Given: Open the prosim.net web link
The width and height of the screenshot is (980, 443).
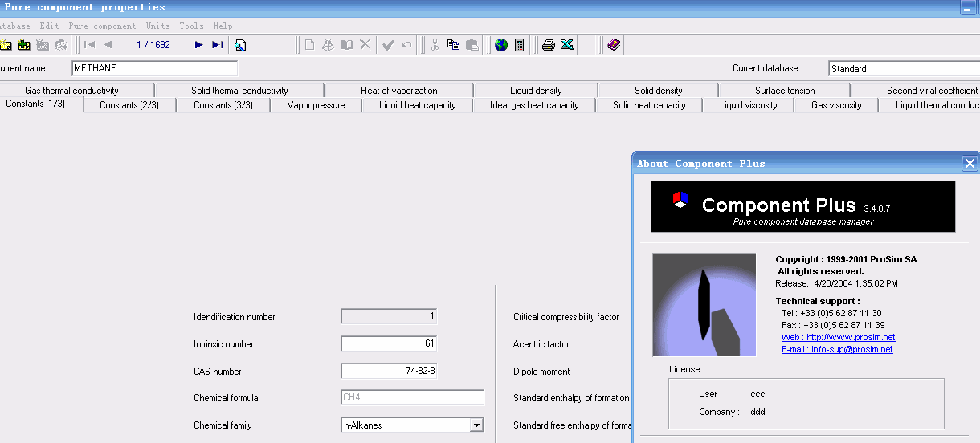Looking at the screenshot, I should tap(838, 337).
